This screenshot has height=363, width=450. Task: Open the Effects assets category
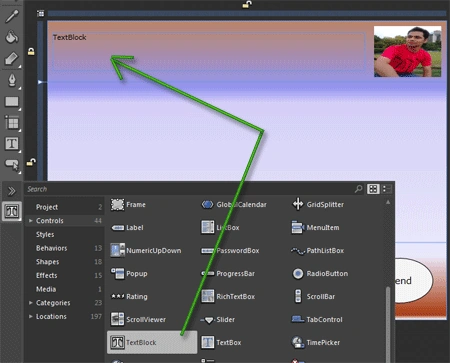pos(65,275)
